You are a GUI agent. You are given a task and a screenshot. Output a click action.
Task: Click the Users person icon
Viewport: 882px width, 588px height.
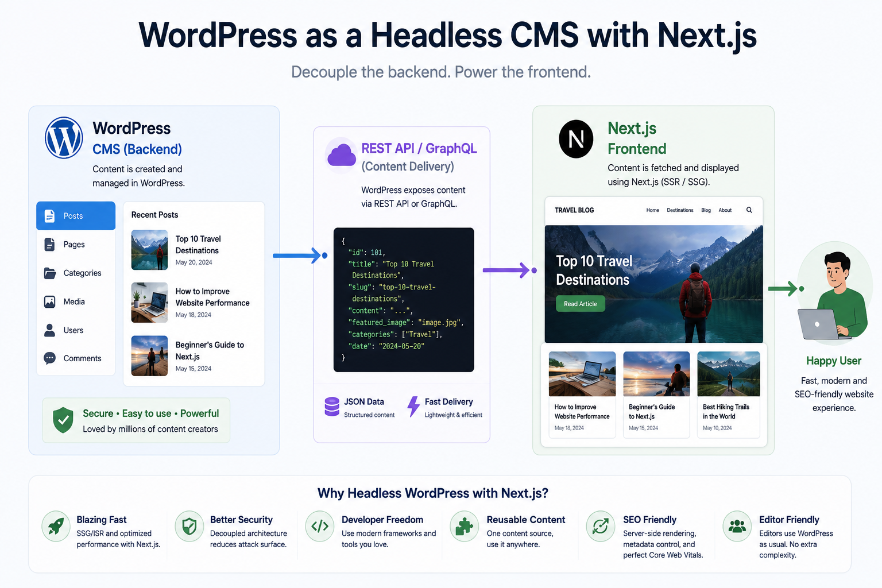(50, 330)
